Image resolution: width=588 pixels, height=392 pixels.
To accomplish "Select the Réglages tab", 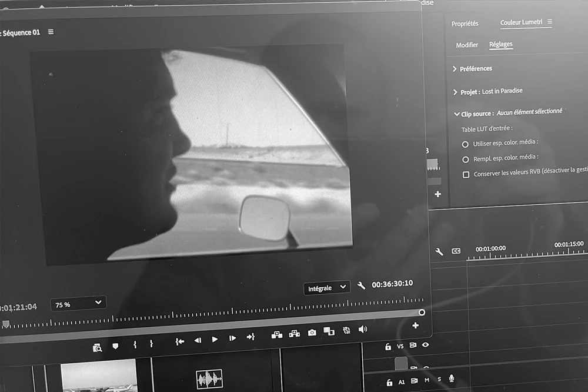I will tap(500, 44).
